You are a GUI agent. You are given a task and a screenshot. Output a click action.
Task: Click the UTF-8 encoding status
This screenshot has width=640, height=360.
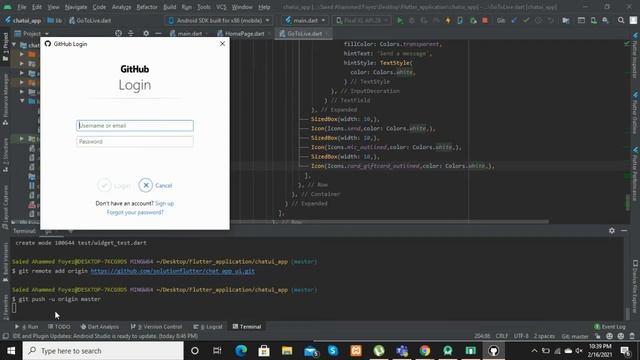(x=521, y=336)
